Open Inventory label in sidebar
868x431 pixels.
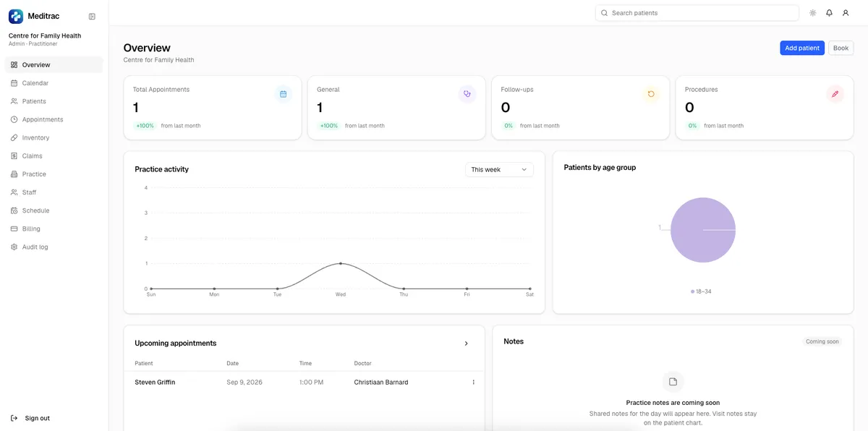(36, 137)
